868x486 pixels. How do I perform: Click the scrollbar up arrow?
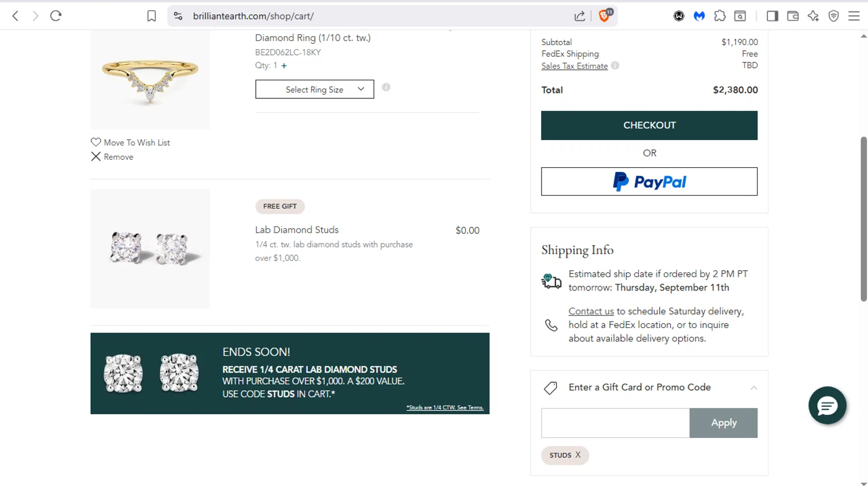coord(863,36)
